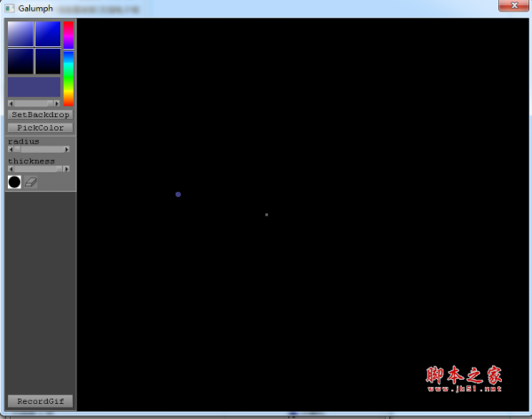Pick a hue from the rainbow strip

coord(68,64)
